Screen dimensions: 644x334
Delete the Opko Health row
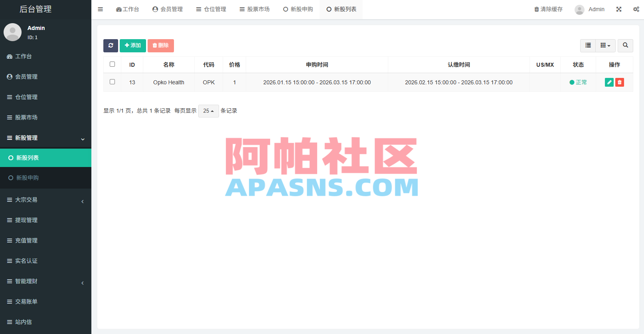[620, 82]
